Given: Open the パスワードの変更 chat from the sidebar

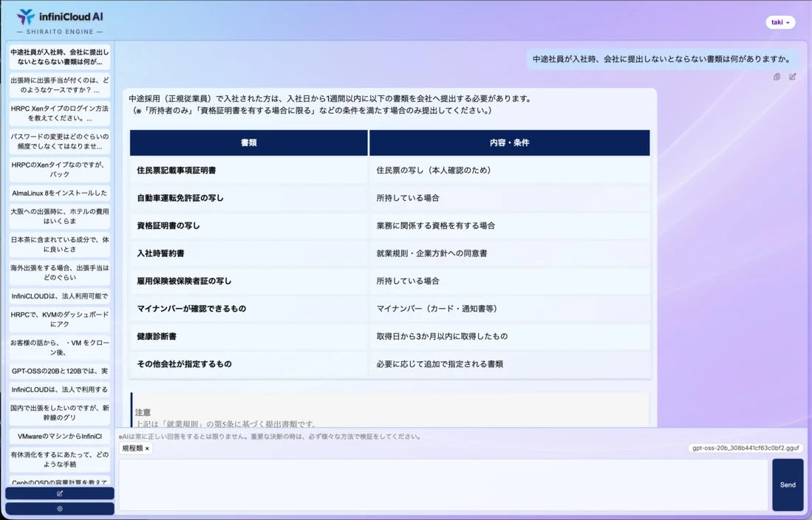Looking at the screenshot, I should pos(59,142).
